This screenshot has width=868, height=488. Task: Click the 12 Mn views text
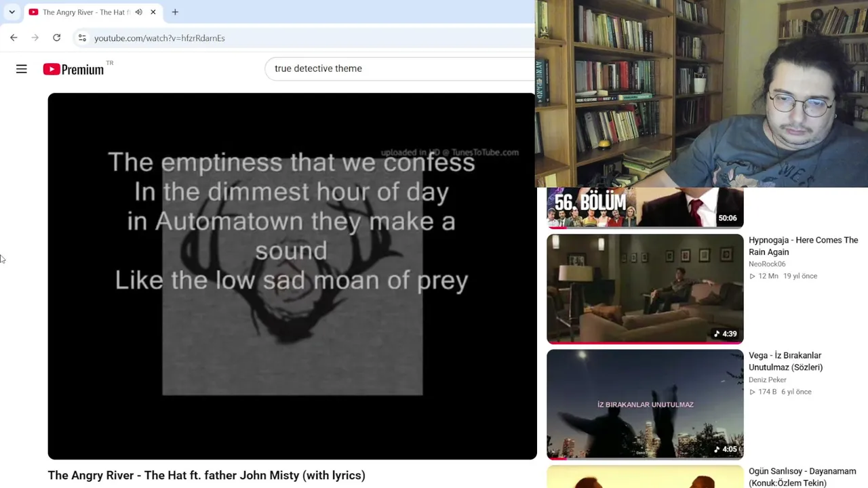tap(768, 276)
